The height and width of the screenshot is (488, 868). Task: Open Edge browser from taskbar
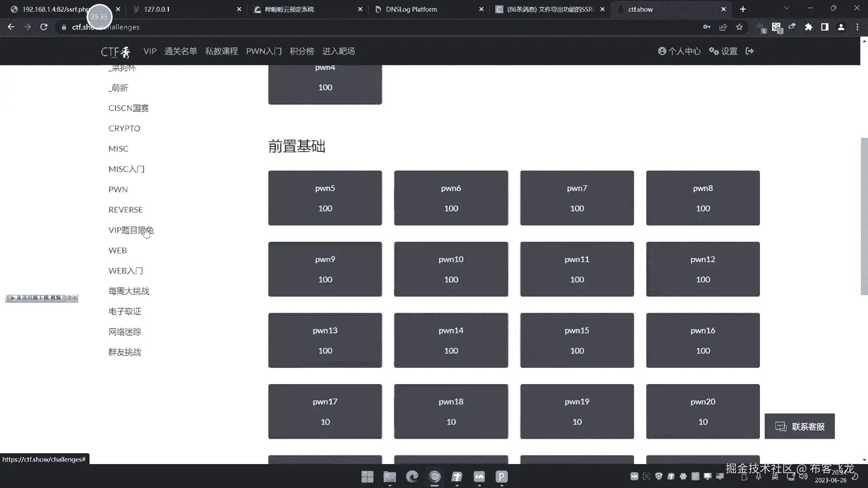pos(412,477)
